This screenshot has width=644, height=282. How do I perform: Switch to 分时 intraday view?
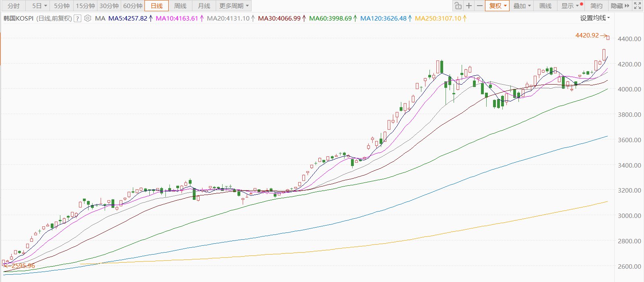[13, 6]
